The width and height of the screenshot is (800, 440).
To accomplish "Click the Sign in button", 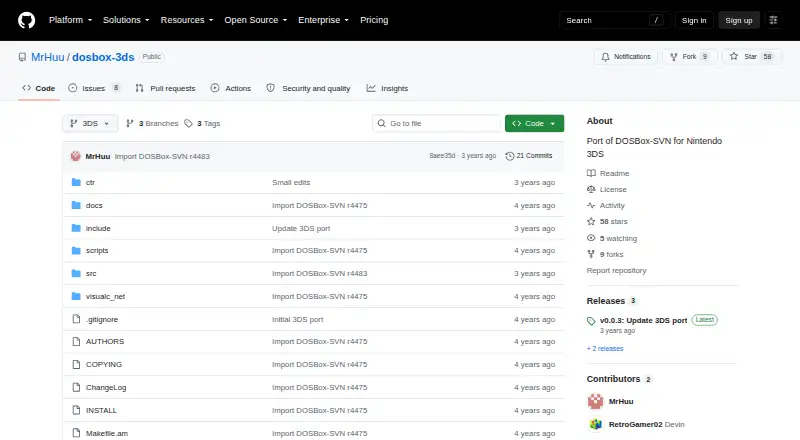I will click(x=694, y=20).
